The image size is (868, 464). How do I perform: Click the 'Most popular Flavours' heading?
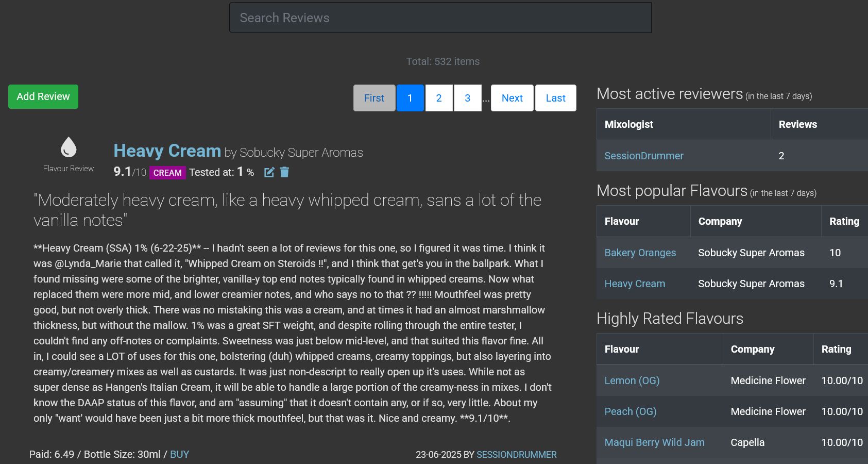click(x=672, y=191)
